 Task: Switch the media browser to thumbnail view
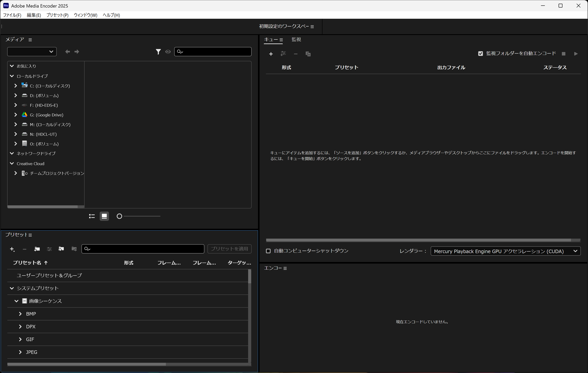point(104,216)
